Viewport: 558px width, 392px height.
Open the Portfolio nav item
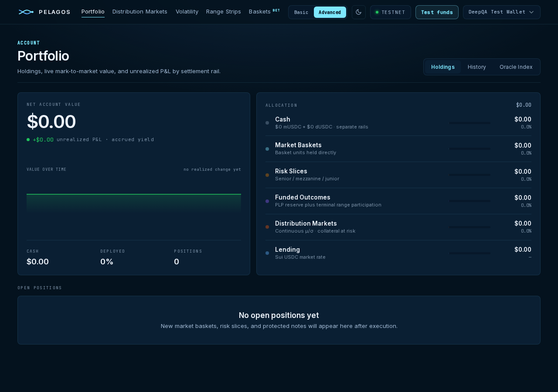[x=93, y=12]
